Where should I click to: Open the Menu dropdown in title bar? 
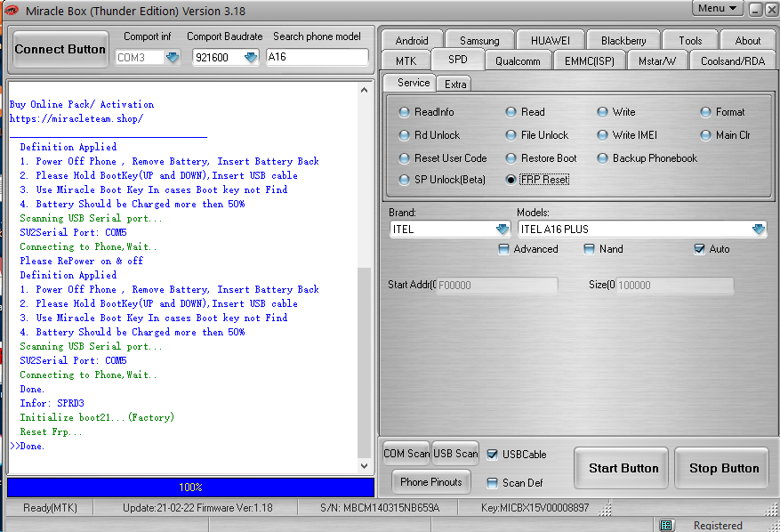click(717, 9)
